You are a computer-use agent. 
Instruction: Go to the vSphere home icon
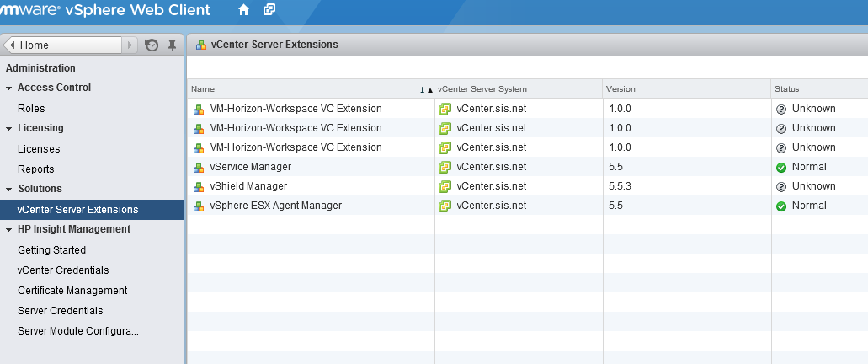(243, 9)
